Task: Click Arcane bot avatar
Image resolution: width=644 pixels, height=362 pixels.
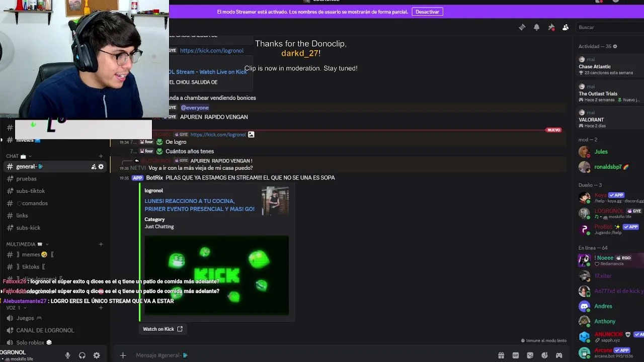Action: pyautogui.click(x=584, y=352)
